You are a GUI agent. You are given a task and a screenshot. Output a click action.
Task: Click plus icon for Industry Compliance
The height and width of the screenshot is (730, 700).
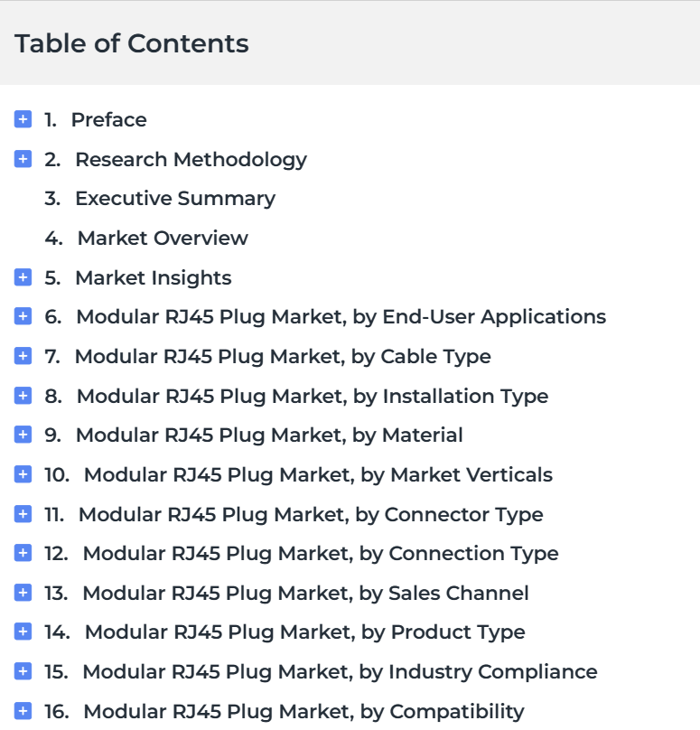pyautogui.click(x=23, y=671)
